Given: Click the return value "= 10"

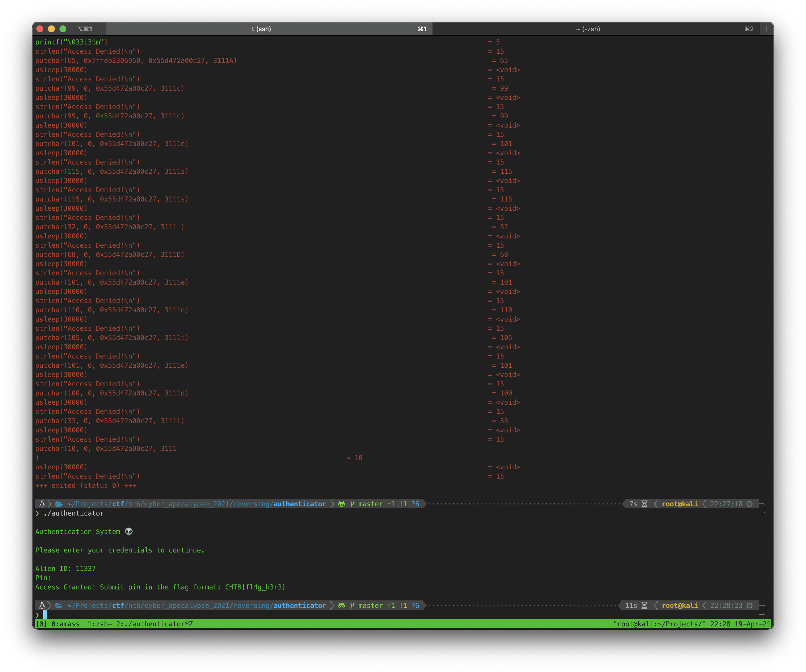Looking at the screenshot, I should point(354,458).
